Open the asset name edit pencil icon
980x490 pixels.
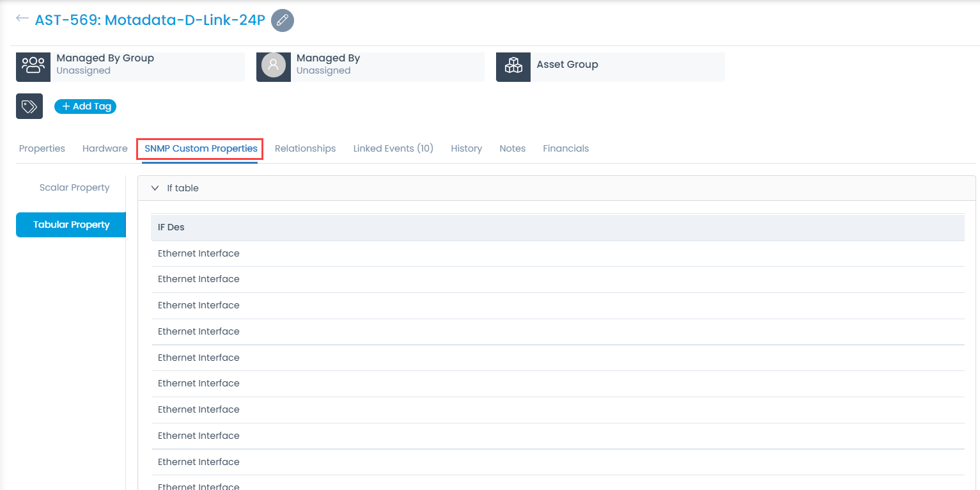tap(282, 20)
